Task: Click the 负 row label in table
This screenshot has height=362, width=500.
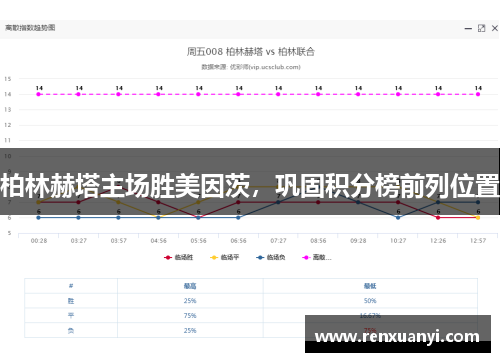Action: 71,331
